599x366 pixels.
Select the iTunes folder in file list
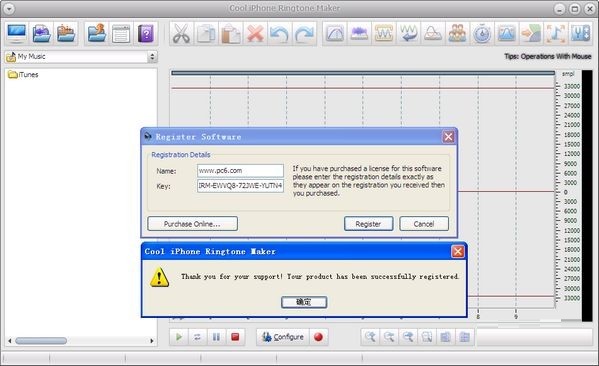(23, 74)
